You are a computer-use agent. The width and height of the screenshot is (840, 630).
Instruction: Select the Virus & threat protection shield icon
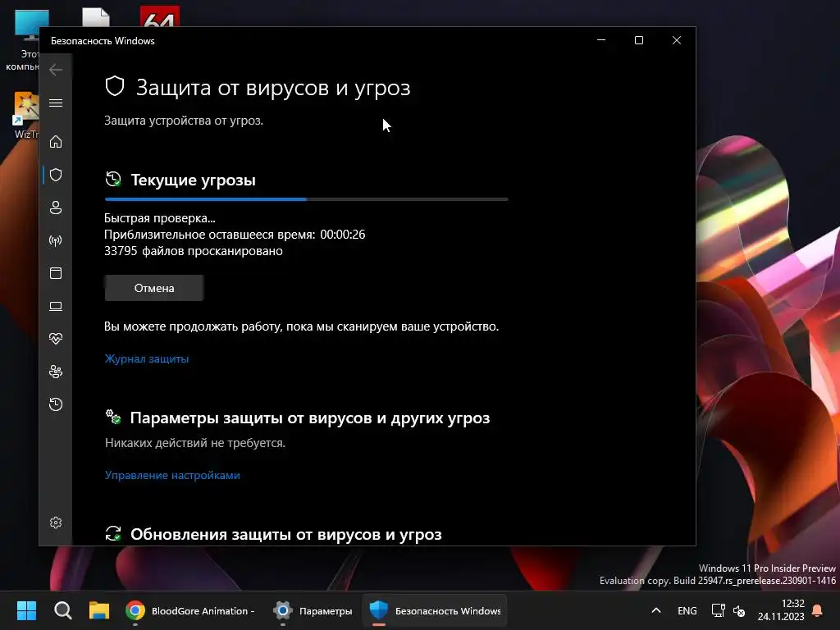56,175
